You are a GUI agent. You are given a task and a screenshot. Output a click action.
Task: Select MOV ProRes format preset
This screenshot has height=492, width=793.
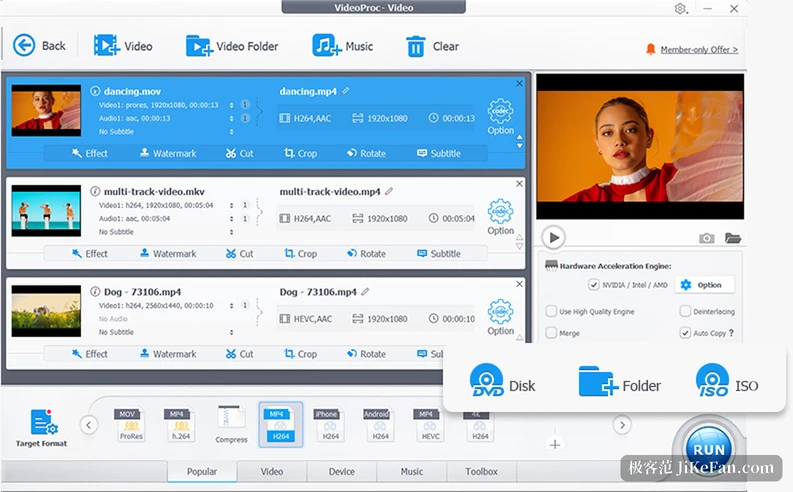coord(131,424)
